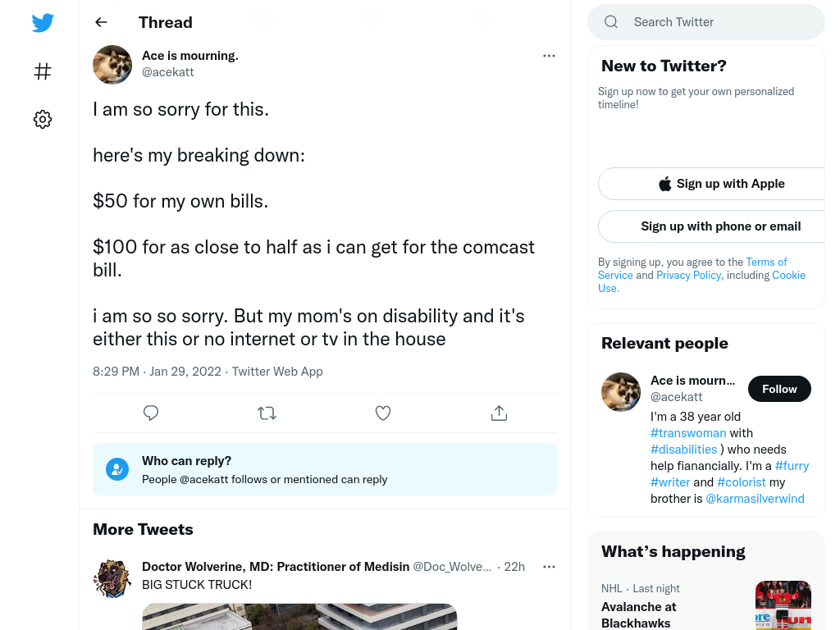Open the Settings gear icon
The width and height of the screenshot is (840, 630).
(x=43, y=119)
